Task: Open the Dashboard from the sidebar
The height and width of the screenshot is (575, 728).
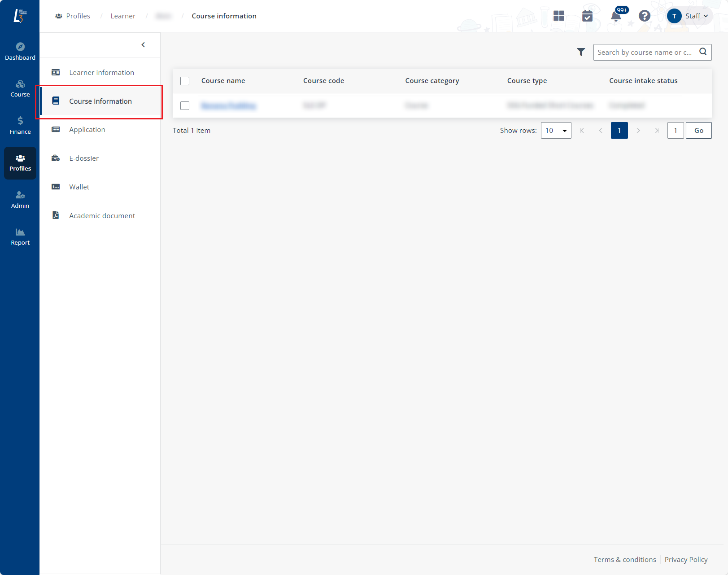Action: click(20, 52)
